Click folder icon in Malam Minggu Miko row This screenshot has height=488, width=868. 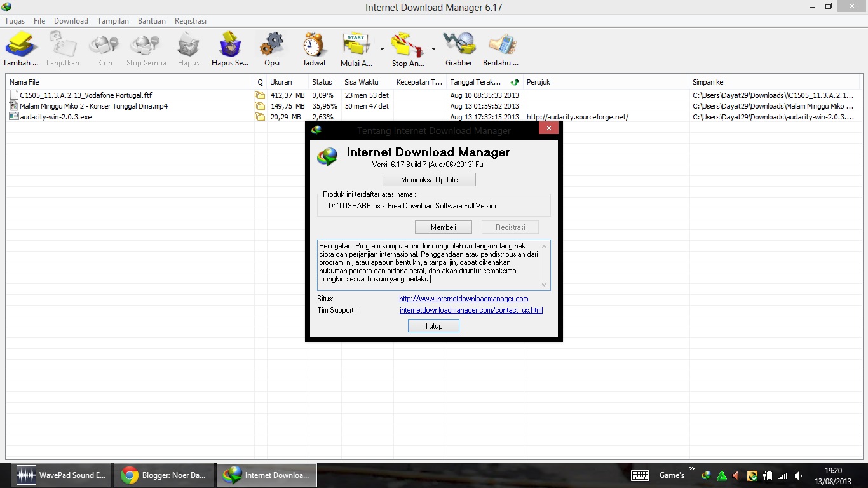pos(260,106)
